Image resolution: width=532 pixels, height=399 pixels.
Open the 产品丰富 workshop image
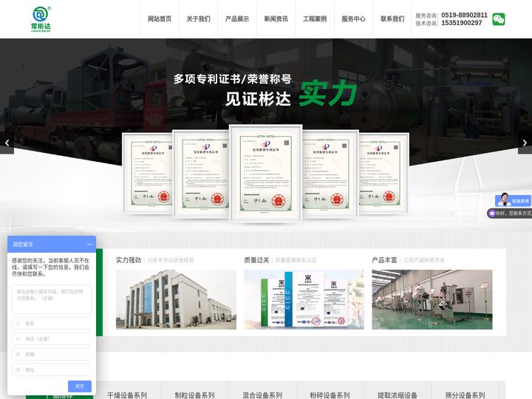[x=432, y=299]
